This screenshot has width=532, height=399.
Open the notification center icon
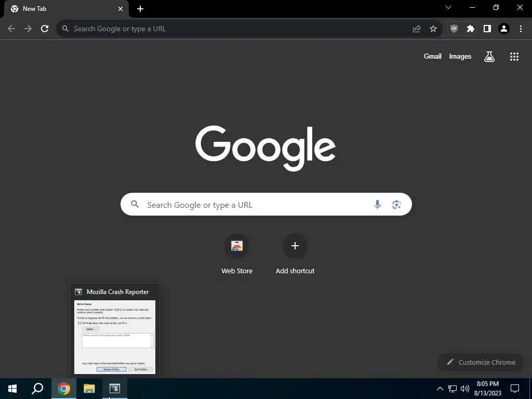[515, 389]
